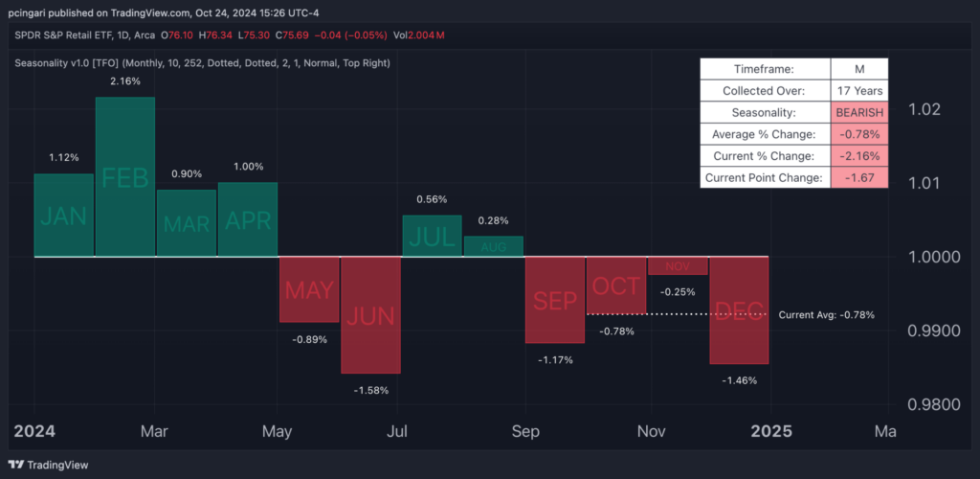Click the TradingView logo icon
980x479 pixels.
point(19,465)
